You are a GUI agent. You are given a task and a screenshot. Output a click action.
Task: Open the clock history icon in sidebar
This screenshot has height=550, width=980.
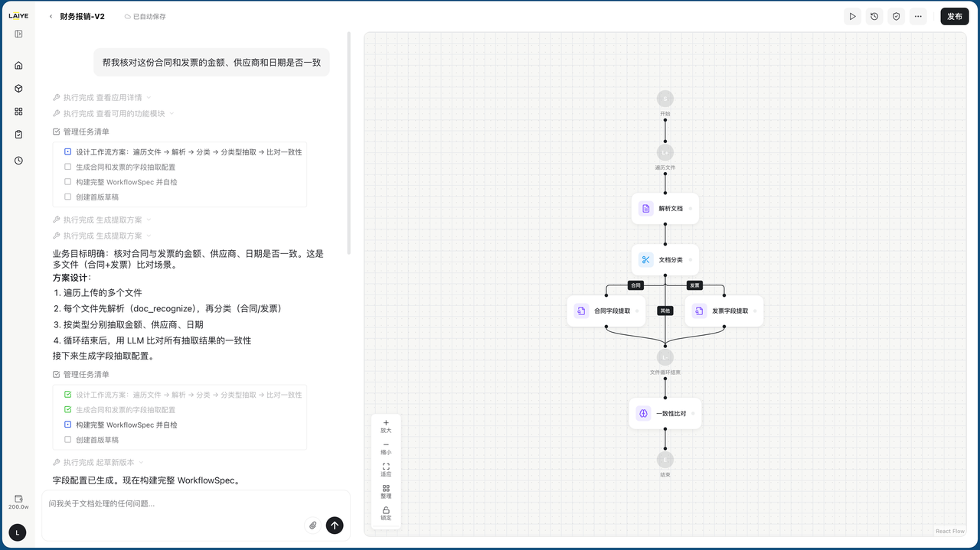(x=18, y=161)
